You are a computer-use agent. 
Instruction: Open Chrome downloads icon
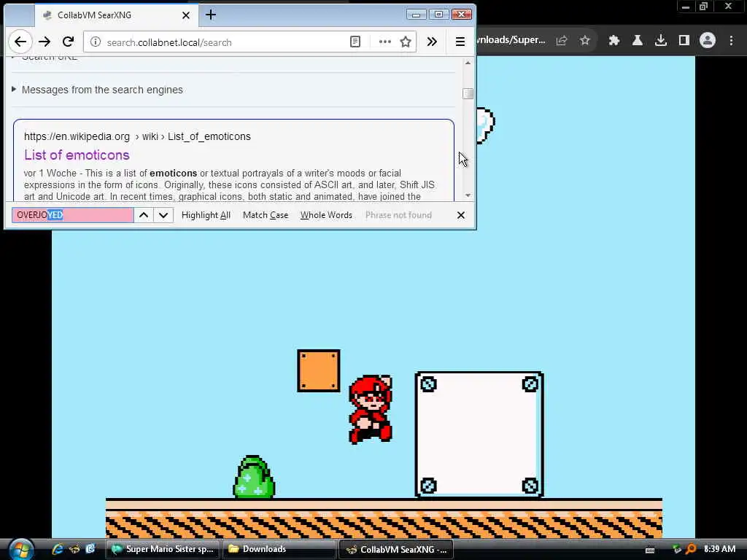tap(660, 41)
